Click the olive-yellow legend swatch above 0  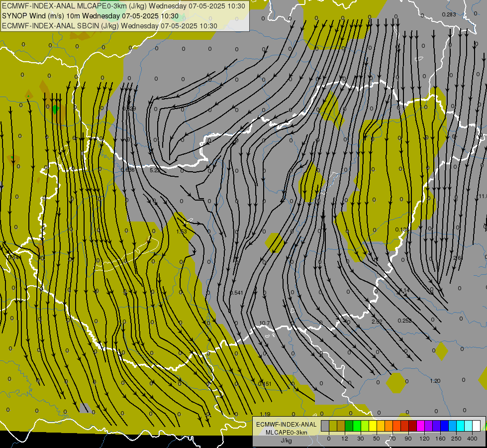333,426
